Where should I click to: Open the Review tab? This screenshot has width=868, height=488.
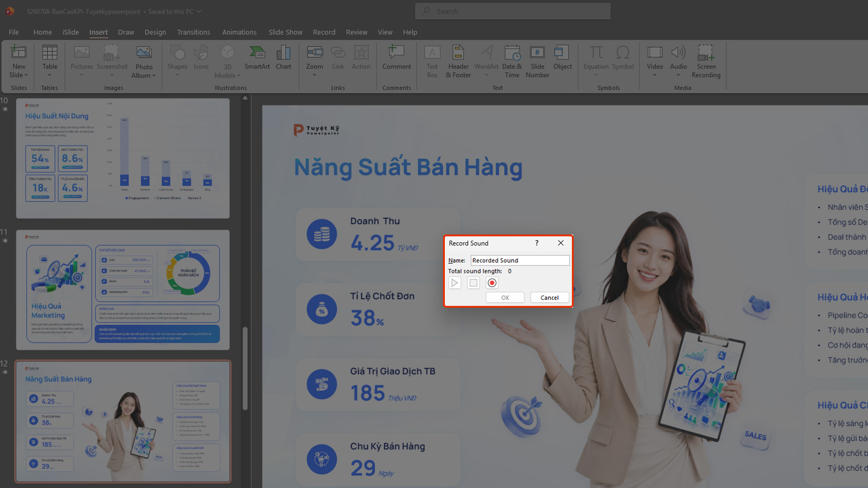coord(357,32)
